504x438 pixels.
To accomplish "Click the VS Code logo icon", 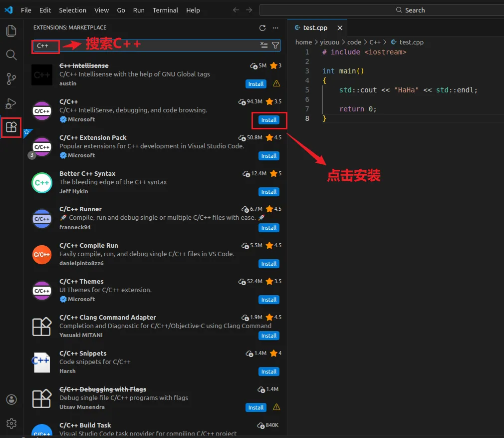I will tap(8, 10).
